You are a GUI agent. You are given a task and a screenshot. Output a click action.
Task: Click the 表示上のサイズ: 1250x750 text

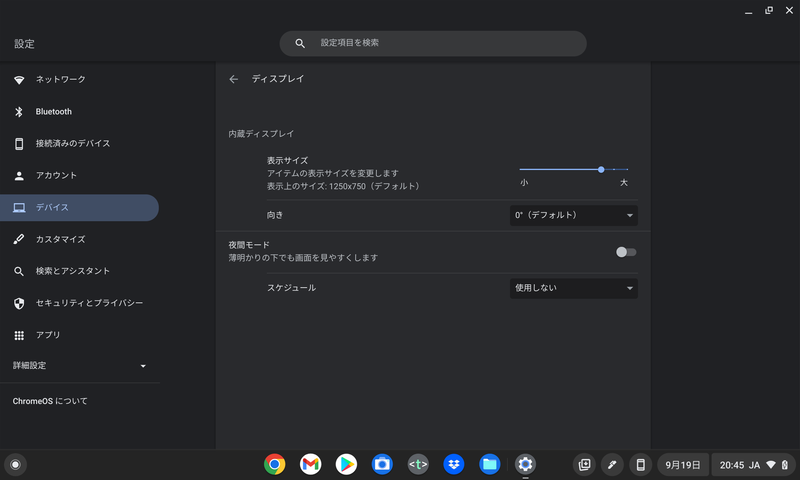click(x=343, y=186)
